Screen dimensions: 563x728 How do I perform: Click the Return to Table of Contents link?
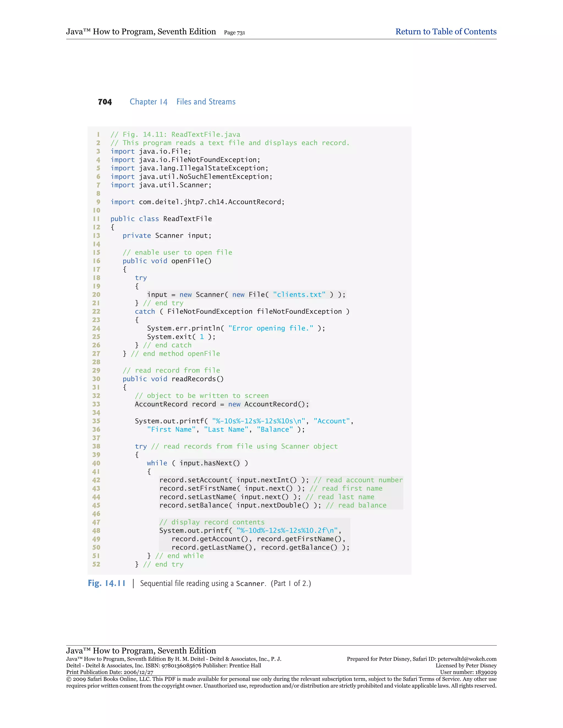click(x=446, y=32)
